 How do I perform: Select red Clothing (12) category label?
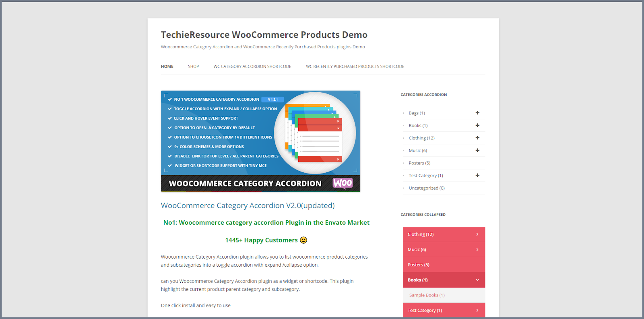click(421, 234)
